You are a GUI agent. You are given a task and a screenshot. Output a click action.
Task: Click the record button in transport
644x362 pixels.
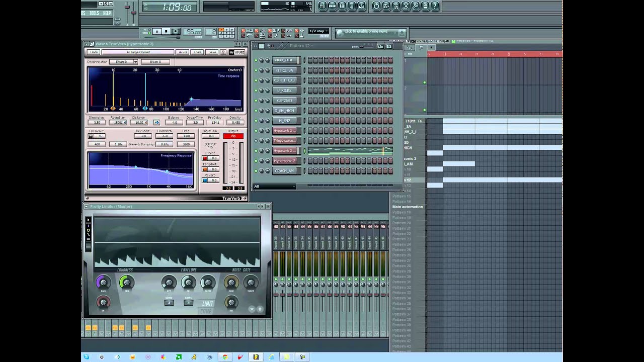click(x=176, y=32)
